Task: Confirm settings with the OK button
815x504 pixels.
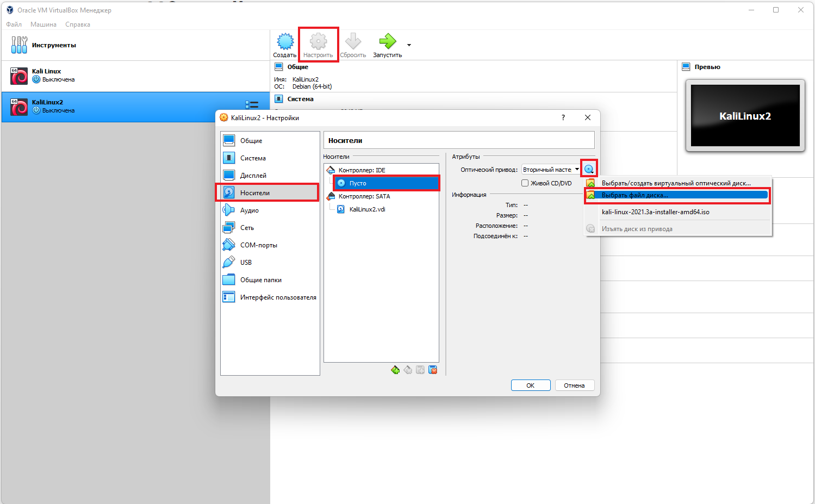Action: pos(531,385)
